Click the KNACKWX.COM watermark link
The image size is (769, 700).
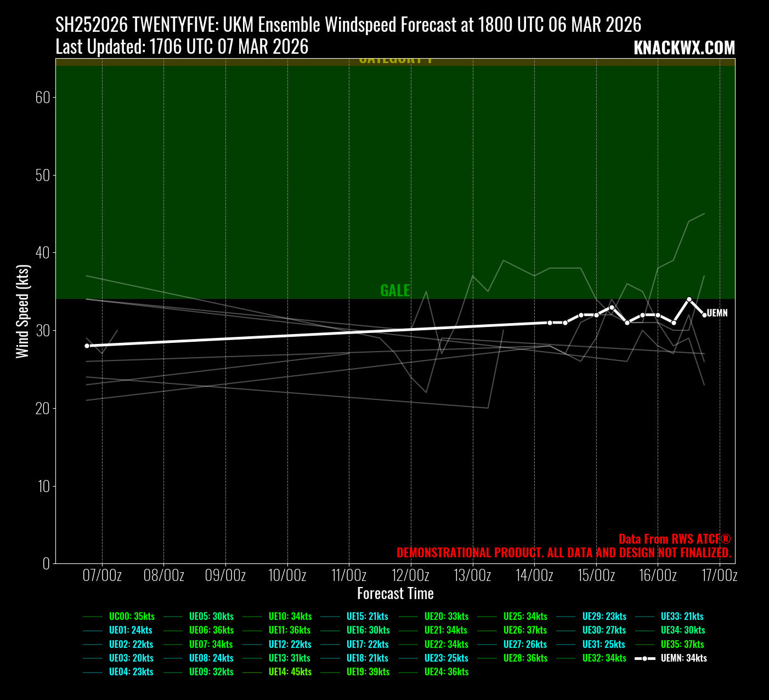click(684, 48)
